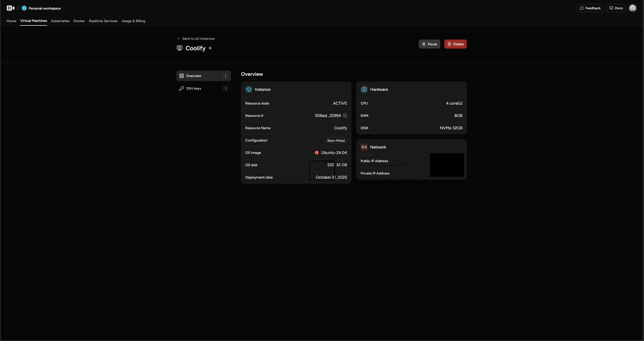Screen dimensions: 644x341
Task: Open the Realtime Services tab
Action: tap(103, 21)
